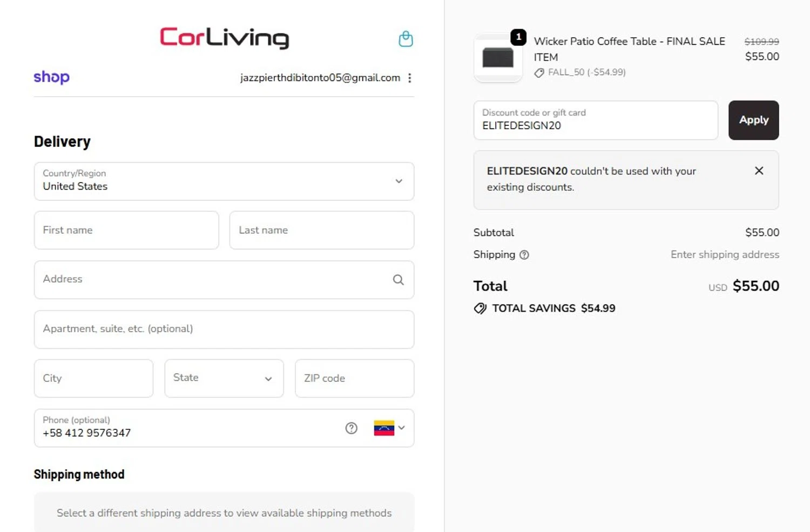Focus the Apartment, suite field
Viewport: 810px width, 532px height.
click(224, 329)
